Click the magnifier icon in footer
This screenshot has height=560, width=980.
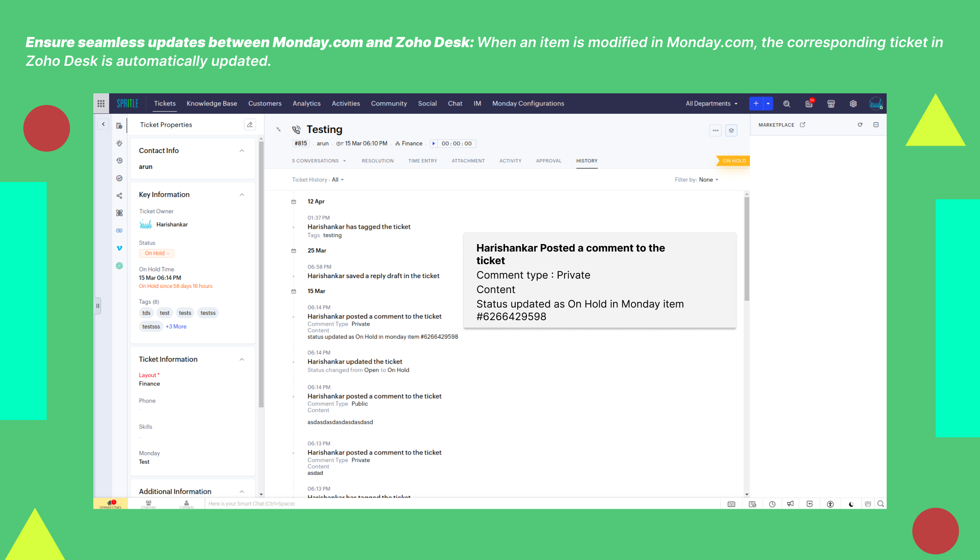[881, 504]
